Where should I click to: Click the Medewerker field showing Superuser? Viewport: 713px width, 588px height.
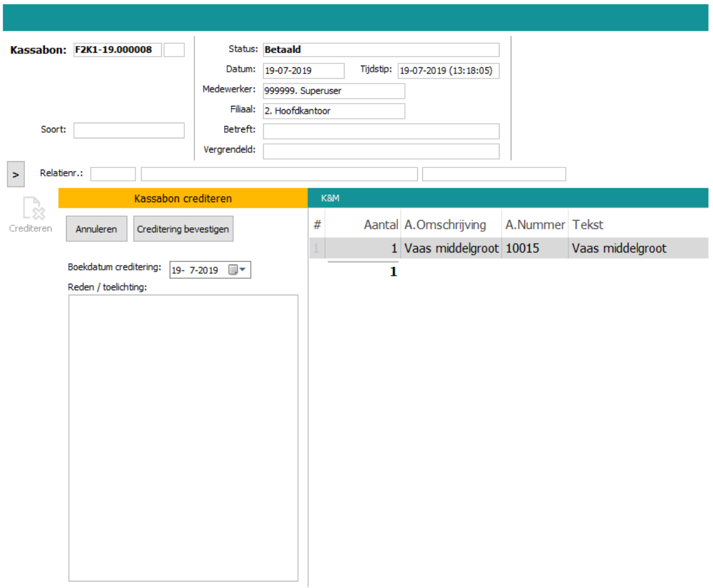(333, 91)
